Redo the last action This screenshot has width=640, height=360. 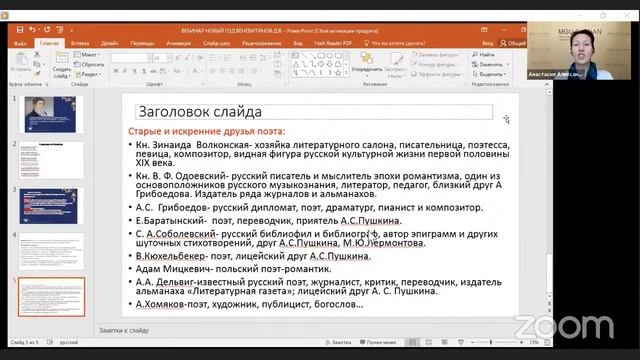click(x=47, y=30)
